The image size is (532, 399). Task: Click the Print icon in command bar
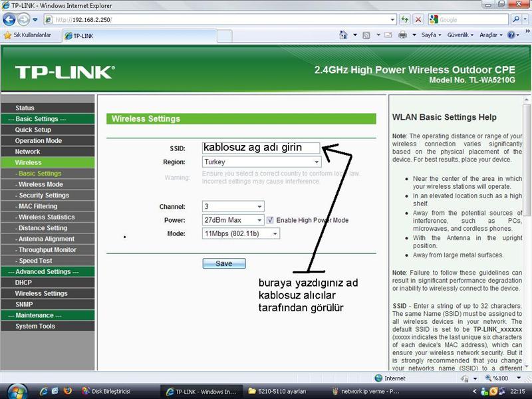pyautogui.click(x=403, y=35)
